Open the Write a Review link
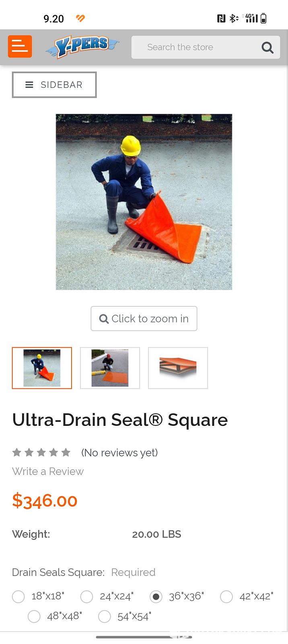Image resolution: width=288 pixels, height=644 pixels. point(48,471)
